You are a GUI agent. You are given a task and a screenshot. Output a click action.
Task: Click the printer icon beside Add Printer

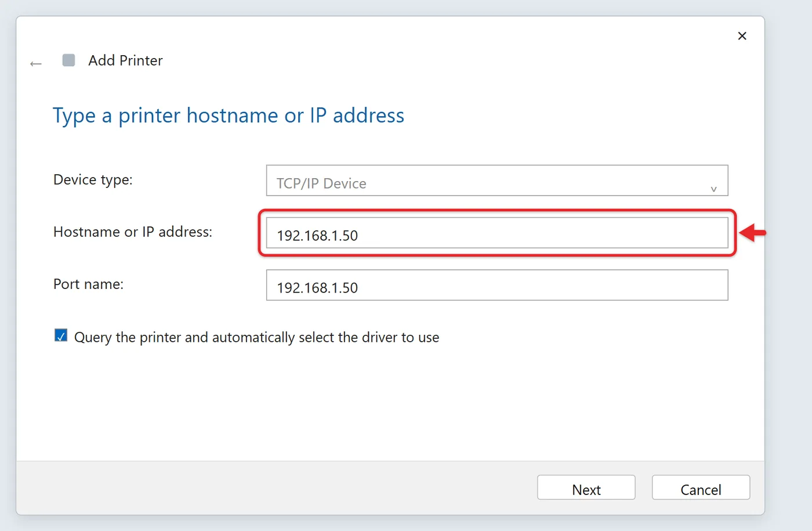coord(68,60)
